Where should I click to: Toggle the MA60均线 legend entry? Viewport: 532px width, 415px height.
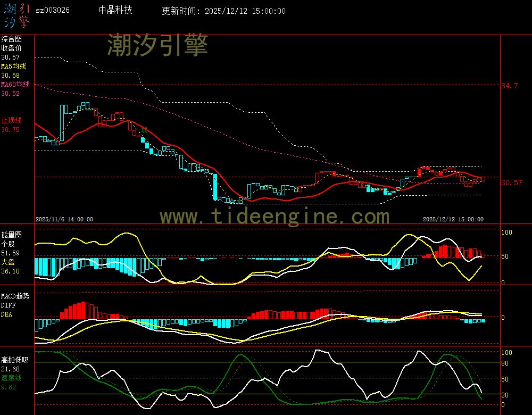pos(15,85)
